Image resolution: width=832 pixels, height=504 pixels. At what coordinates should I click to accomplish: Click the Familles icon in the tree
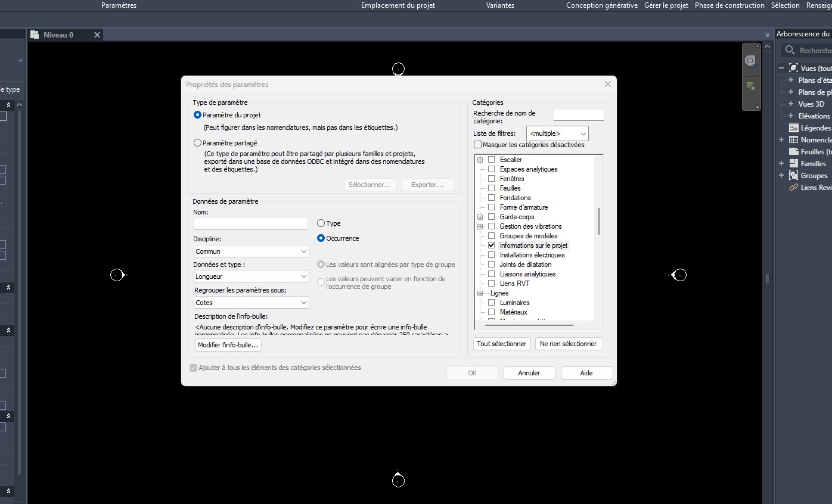793,163
